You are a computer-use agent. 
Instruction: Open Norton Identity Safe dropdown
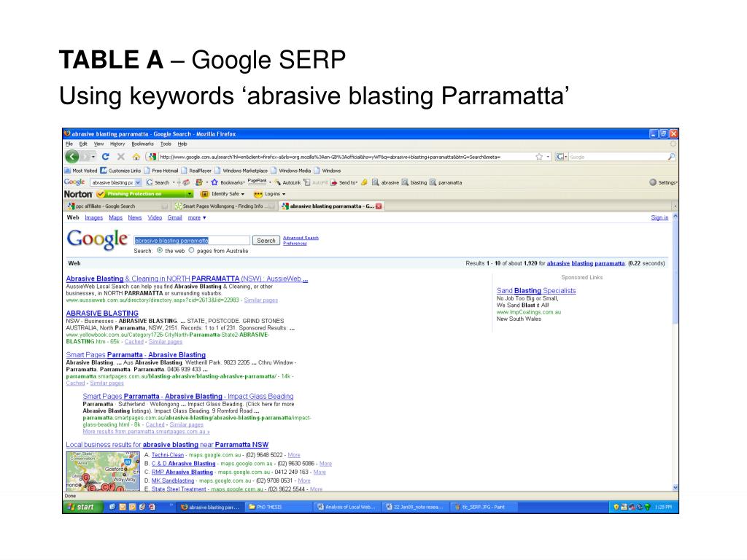[222, 194]
